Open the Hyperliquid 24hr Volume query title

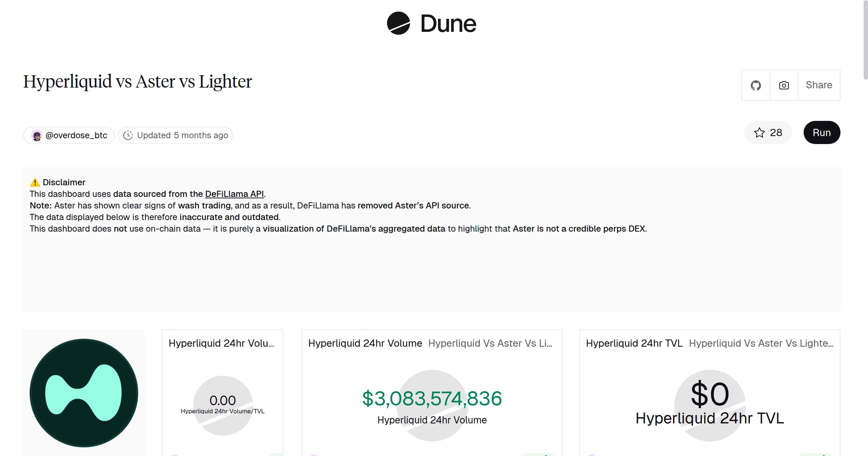365,343
